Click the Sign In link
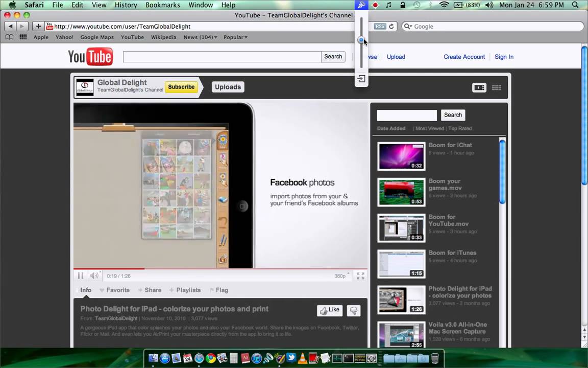The height and width of the screenshot is (368, 588). click(x=504, y=57)
